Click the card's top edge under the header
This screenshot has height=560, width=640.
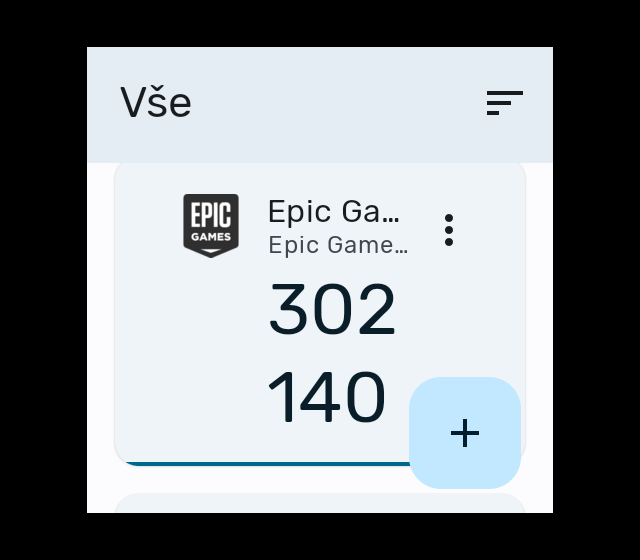320,168
